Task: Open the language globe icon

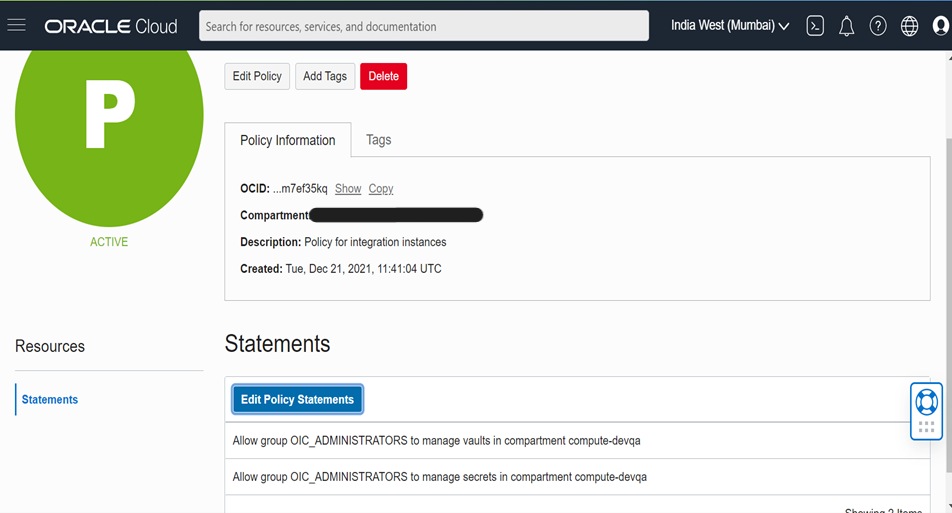Action: (910, 25)
